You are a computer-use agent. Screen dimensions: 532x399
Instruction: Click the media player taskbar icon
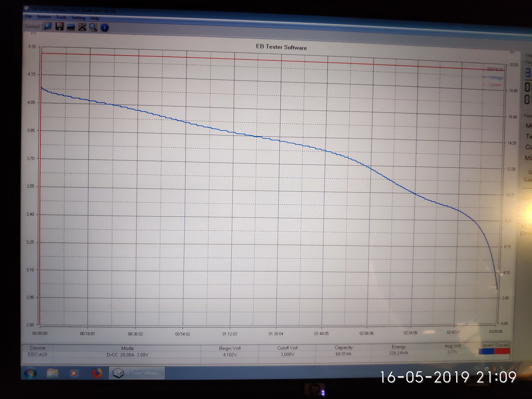pos(74,373)
